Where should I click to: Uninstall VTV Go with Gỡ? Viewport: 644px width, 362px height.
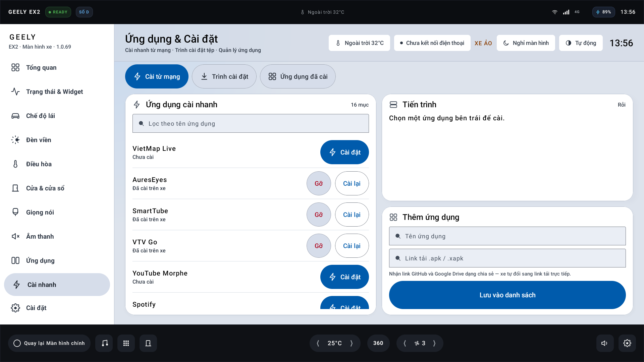click(x=319, y=246)
